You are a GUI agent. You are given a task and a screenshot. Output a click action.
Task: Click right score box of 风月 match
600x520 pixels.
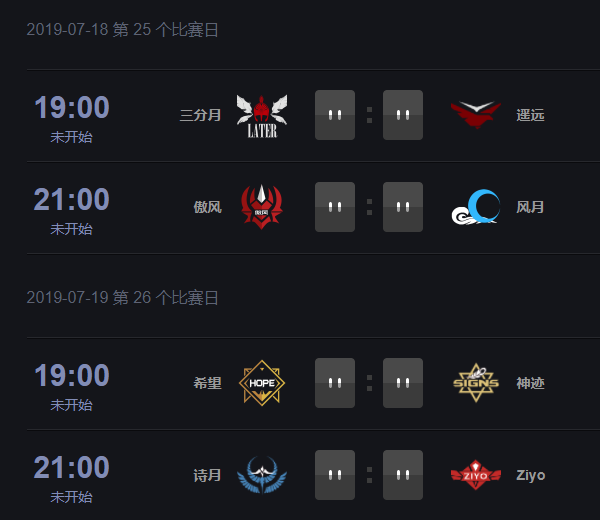403,207
